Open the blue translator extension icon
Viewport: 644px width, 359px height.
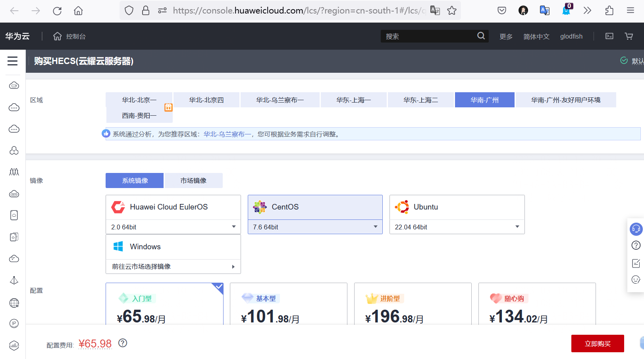coord(545,11)
